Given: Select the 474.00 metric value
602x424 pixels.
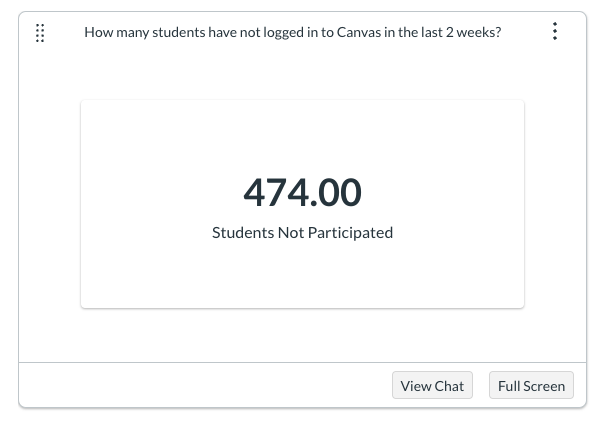Looking at the screenshot, I should coord(302,191).
